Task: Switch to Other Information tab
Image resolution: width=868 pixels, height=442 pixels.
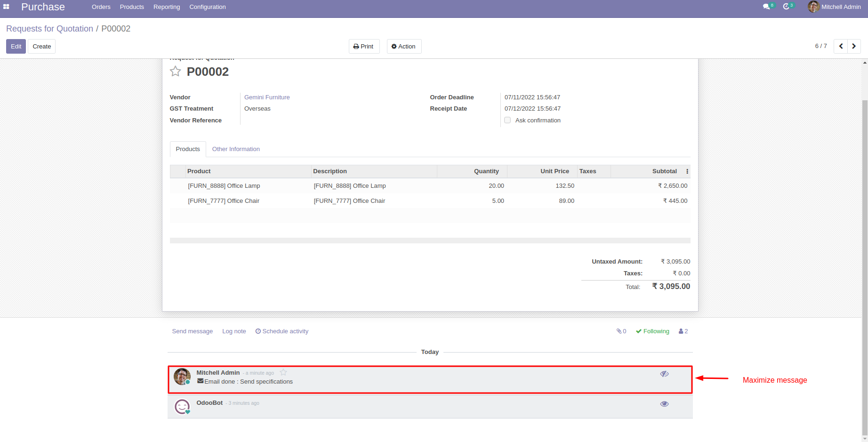Action: (x=236, y=149)
